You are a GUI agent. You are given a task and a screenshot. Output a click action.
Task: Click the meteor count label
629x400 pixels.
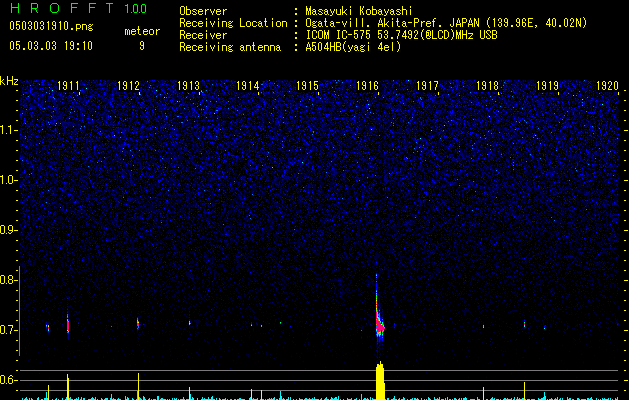tap(141, 31)
